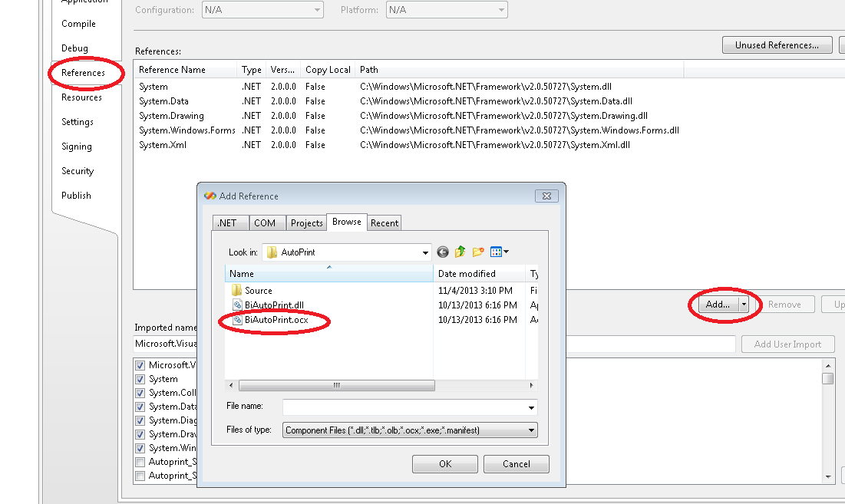Screen dimensions: 845x504
Task: Sort references by Copy Local column
Action: [x=328, y=70]
